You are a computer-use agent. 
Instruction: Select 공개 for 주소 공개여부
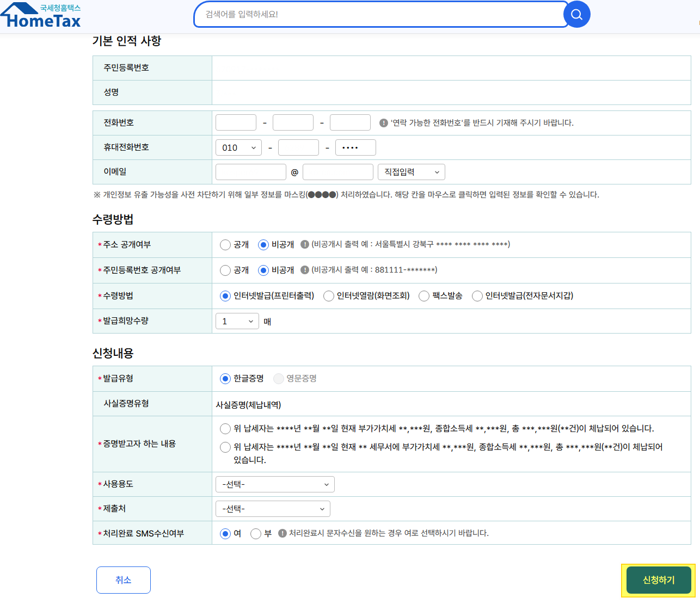pos(225,245)
